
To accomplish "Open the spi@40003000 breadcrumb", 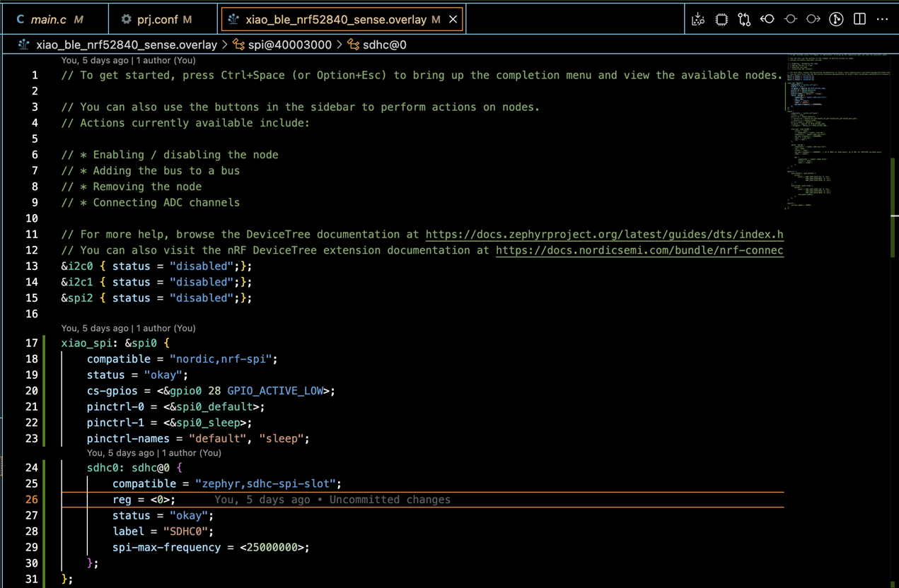I will click(290, 45).
